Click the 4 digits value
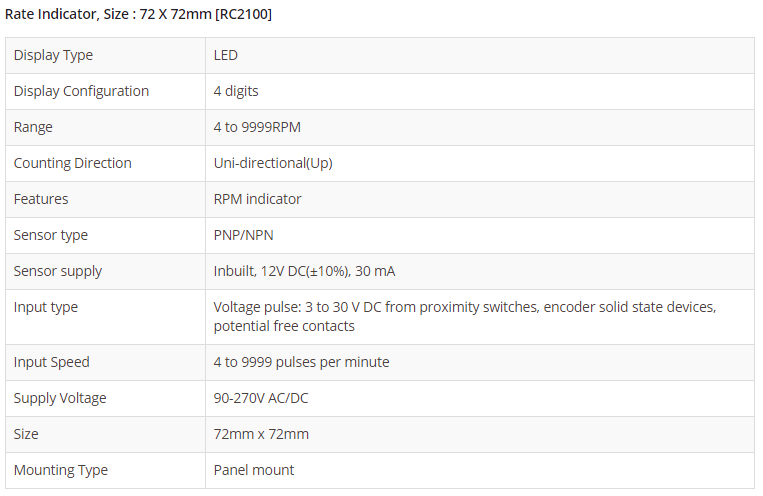This screenshot has width=763, height=496. (x=236, y=91)
